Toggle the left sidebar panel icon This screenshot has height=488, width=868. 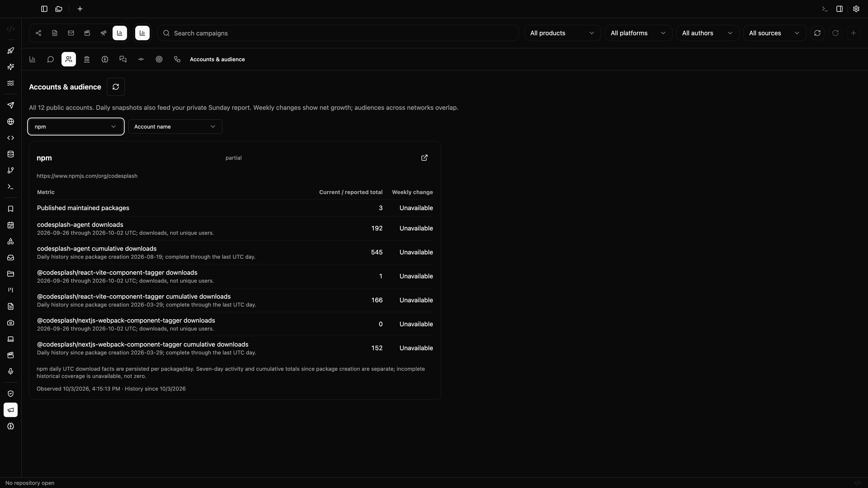(44, 9)
